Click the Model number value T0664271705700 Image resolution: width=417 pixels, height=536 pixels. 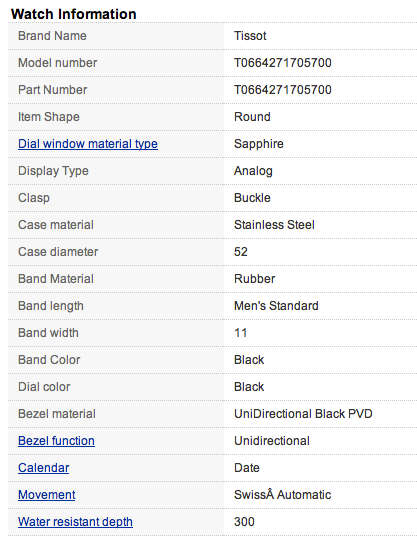pos(283,63)
